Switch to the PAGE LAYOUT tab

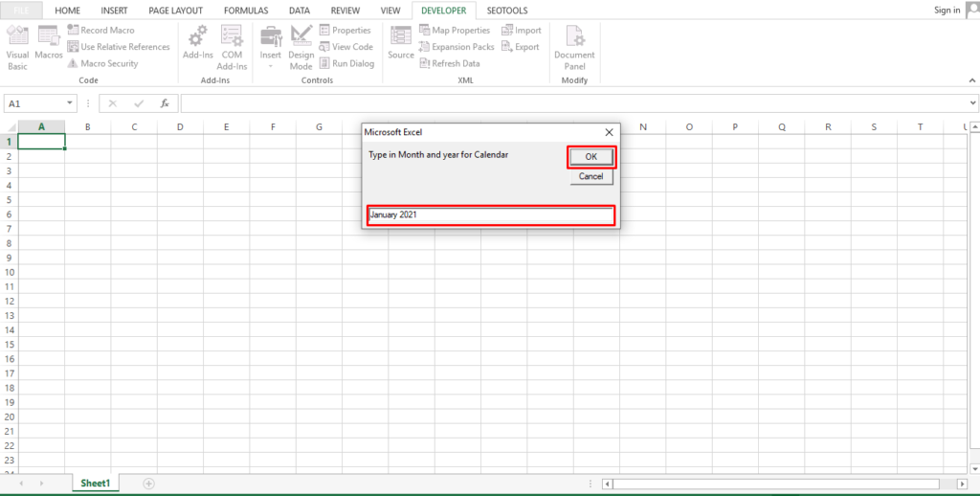click(176, 11)
